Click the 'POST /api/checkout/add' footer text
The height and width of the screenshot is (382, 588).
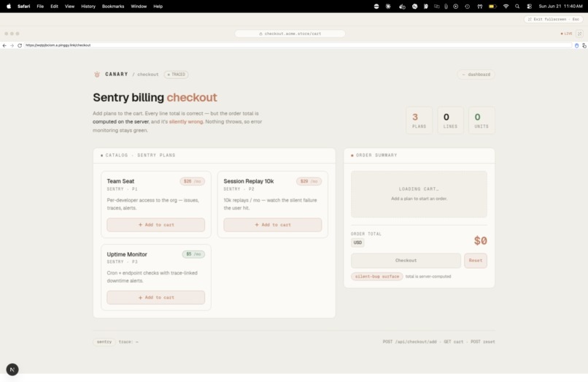pos(409,342)
